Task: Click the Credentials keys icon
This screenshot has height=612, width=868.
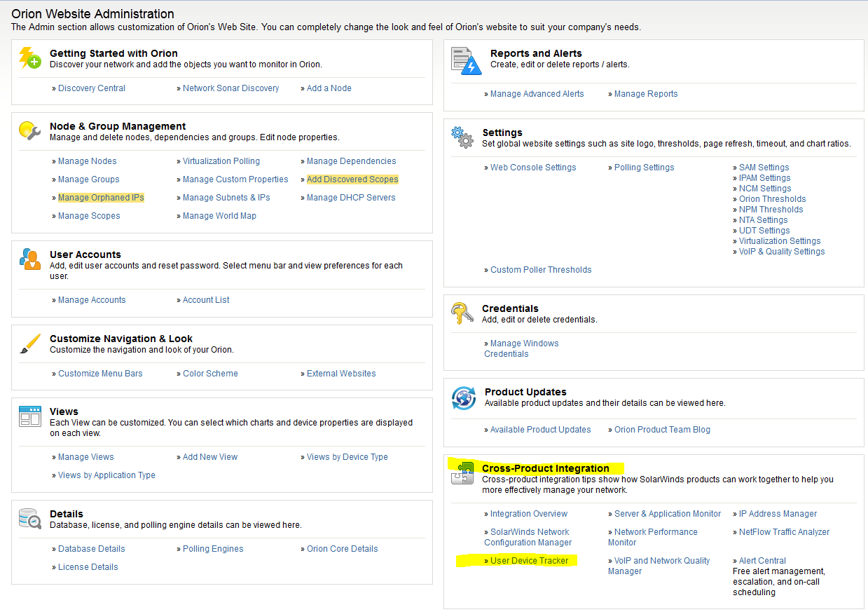Action: [x=462, y=313]
